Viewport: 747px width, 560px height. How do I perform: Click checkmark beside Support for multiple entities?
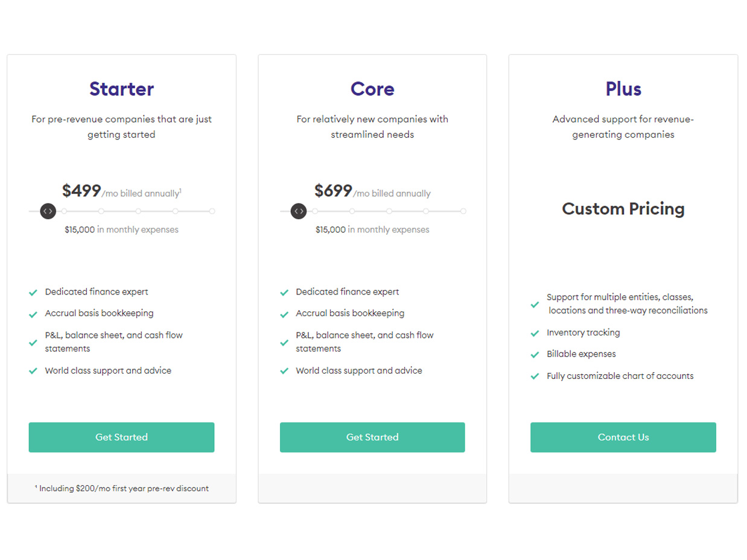(x=535, y=305)
